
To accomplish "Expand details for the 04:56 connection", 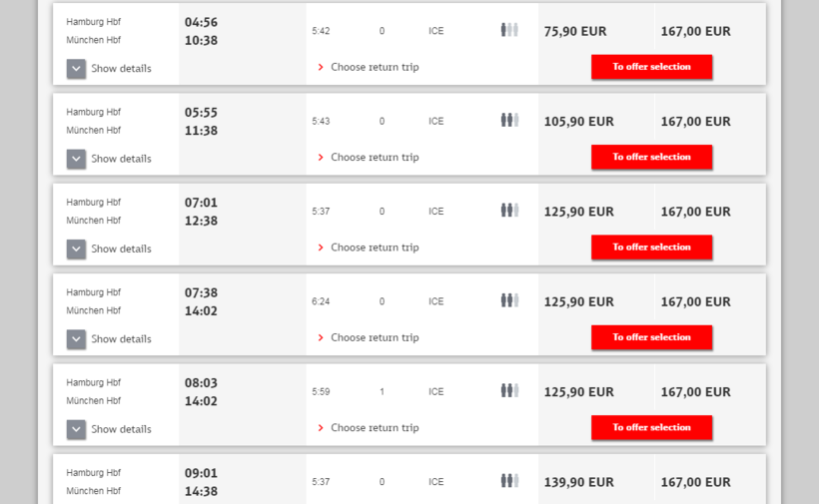I will [x=77, y=69].
